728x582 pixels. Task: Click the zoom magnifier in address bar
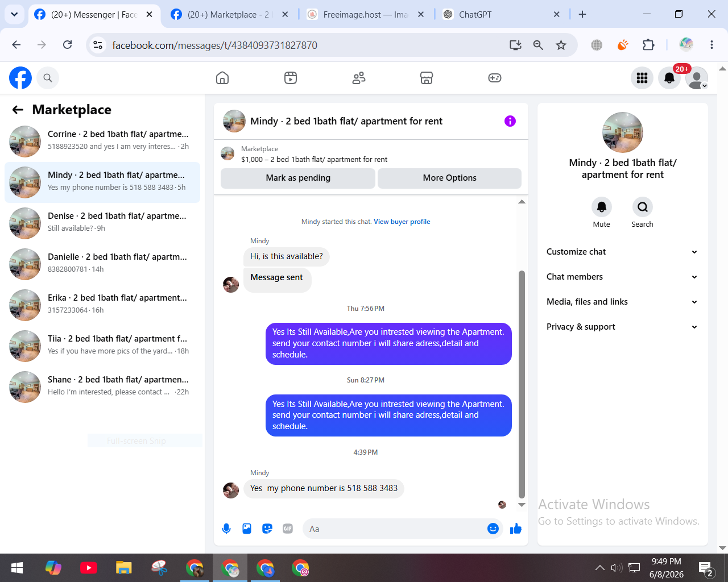point(538,45)
